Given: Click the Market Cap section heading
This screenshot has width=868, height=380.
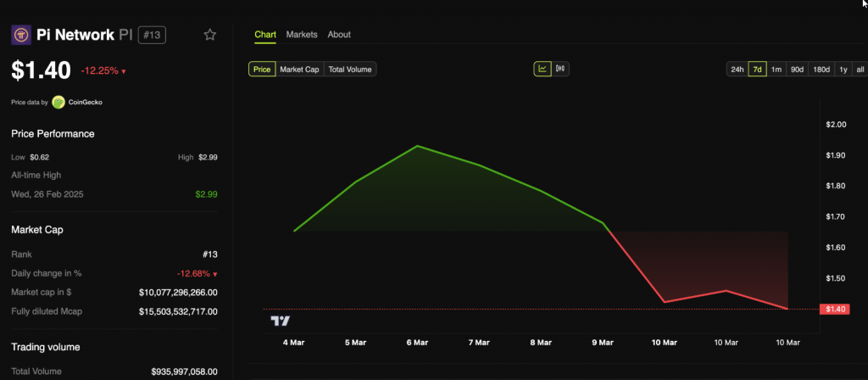Looking at the screenshot, I should (x=37, y=229).
